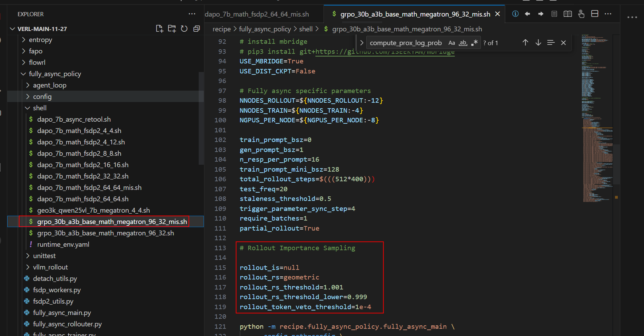Open runtime_env.yaml file
The height and width of the screenshot is (336, 644).
pos(63,244)
